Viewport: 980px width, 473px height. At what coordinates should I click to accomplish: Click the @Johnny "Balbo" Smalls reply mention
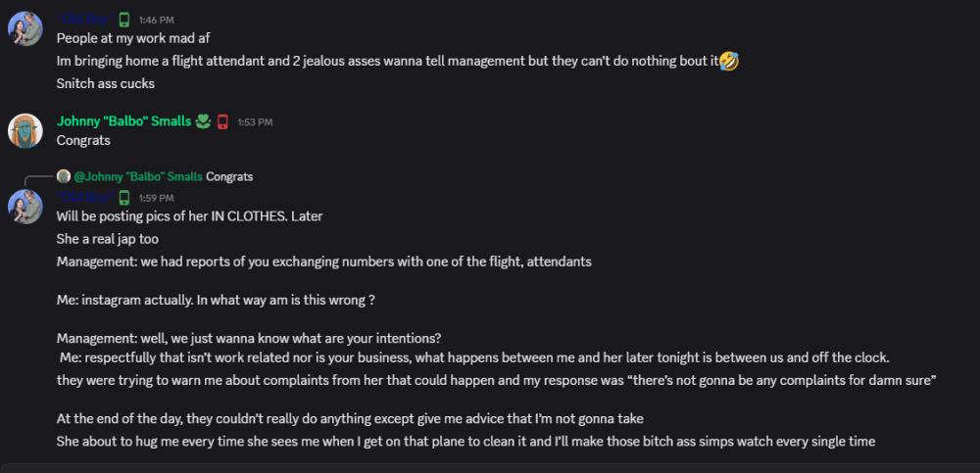[138, 176]
